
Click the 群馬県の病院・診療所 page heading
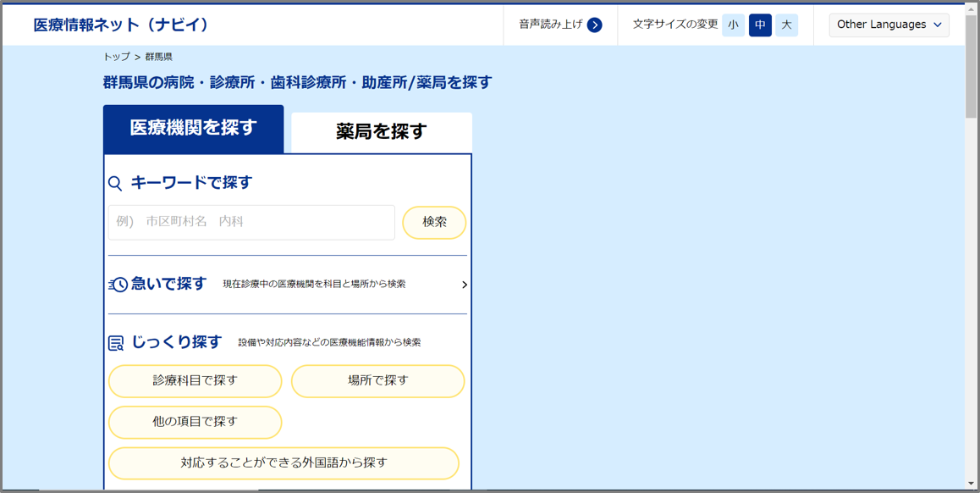[x=298, y=82]
